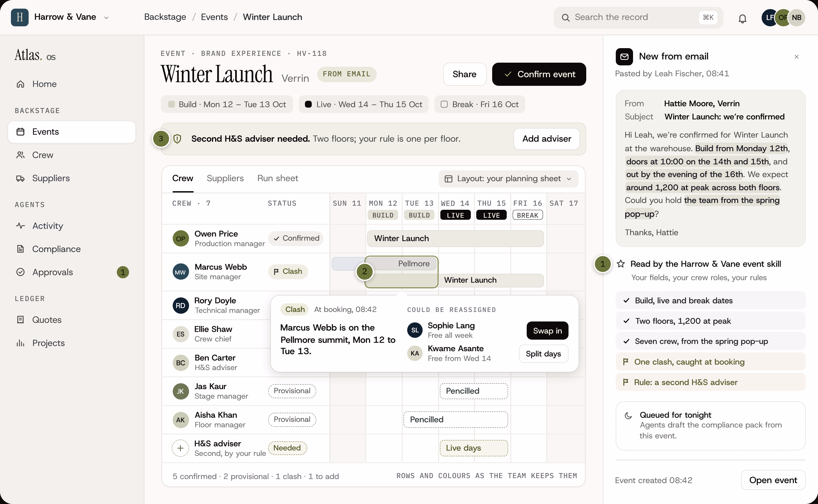Click the search magnifier icon
The height and width of the screenshot is (504, 818).
point(566,18)
